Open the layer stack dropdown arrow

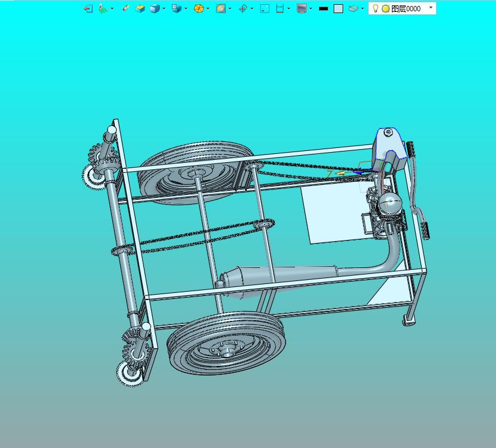[362, 8]
